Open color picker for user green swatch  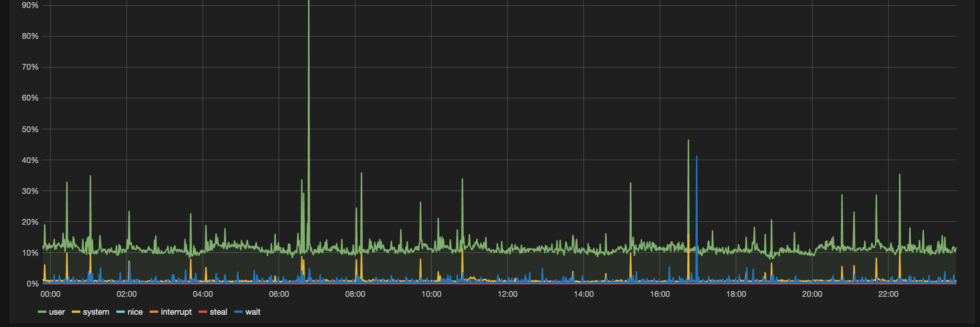[42, 312]
